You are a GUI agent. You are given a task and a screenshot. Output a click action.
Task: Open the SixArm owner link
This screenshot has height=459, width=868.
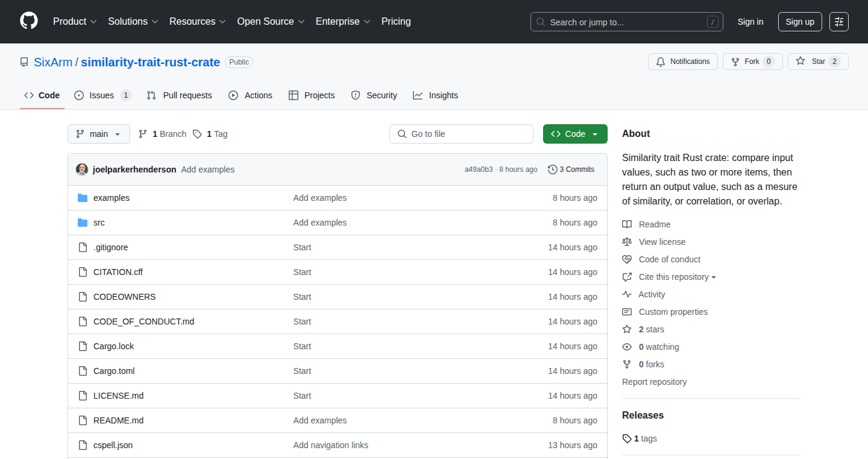click(x=53, y=62)
